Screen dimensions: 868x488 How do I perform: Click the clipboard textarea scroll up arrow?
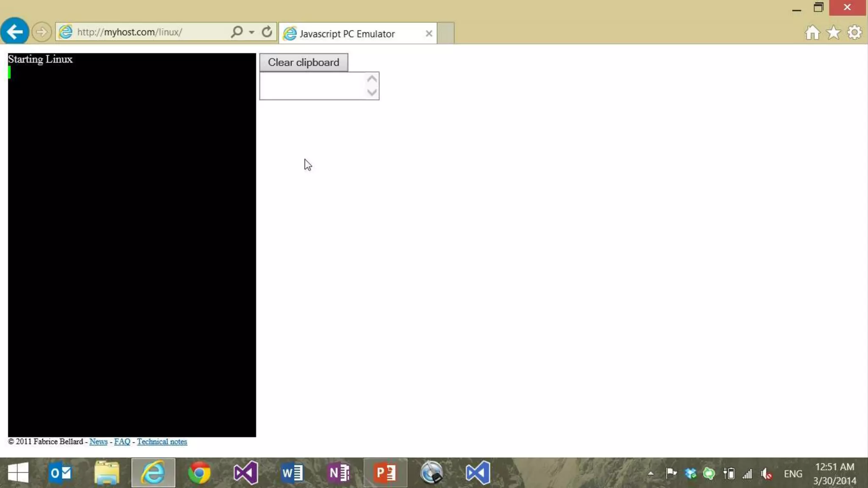click(x=372, y=79)
